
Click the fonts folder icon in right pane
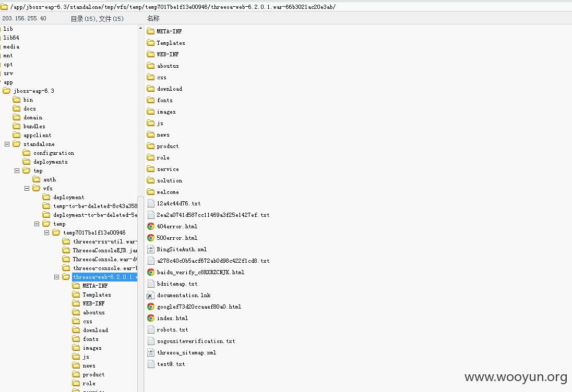coord(151,100)
